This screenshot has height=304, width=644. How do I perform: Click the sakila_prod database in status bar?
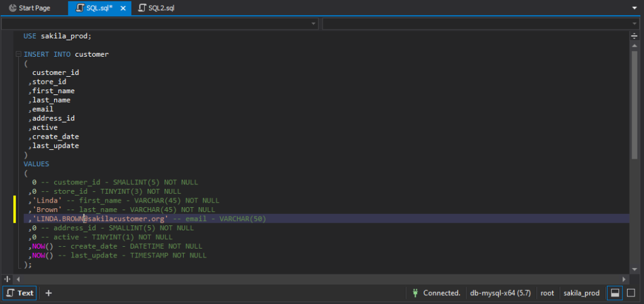pyautogui.click(x=581, y=293)
